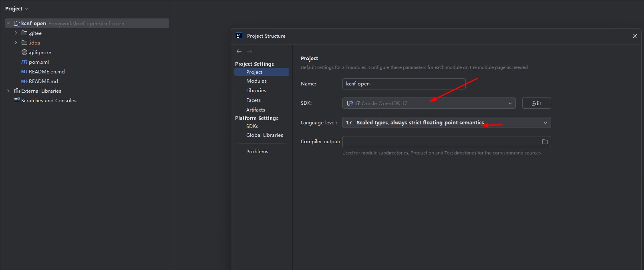The image size is (644, 270).
Task: Click the README.en.md markdown icon
Action: pyautogui.click(x=24, y=72)
